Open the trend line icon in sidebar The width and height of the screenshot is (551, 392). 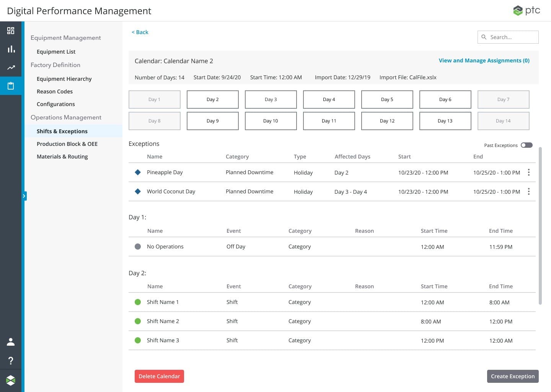(x=11, y=67)
